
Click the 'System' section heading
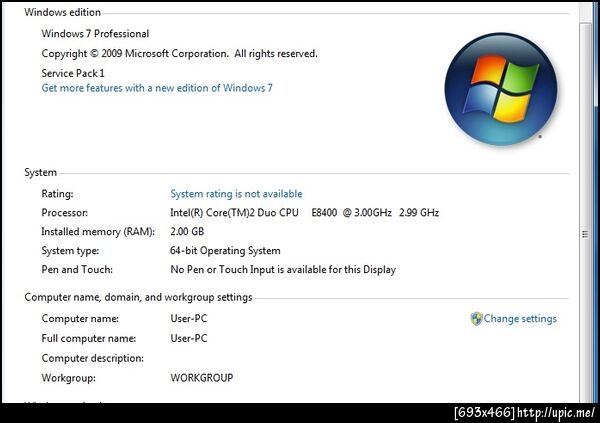41,172
